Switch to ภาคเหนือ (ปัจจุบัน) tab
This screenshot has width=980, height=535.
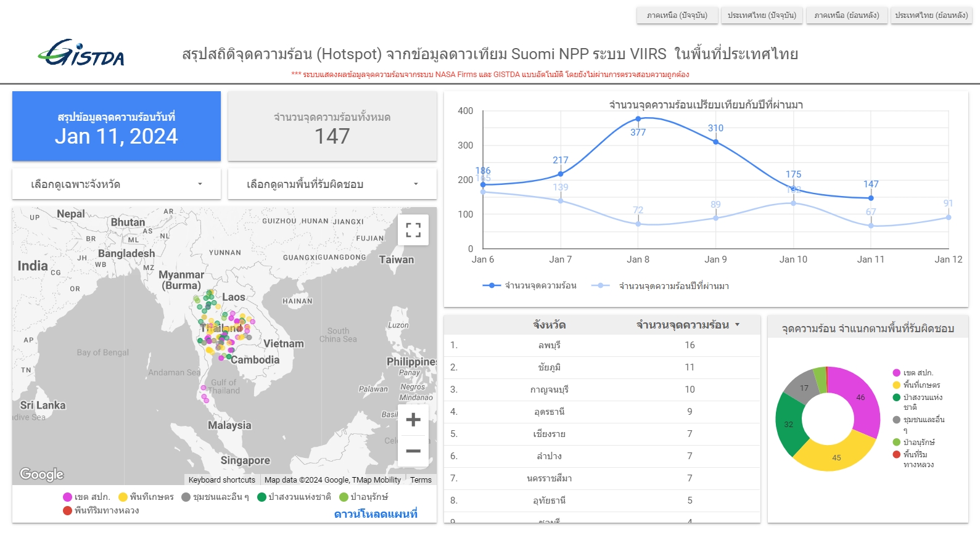677,15
